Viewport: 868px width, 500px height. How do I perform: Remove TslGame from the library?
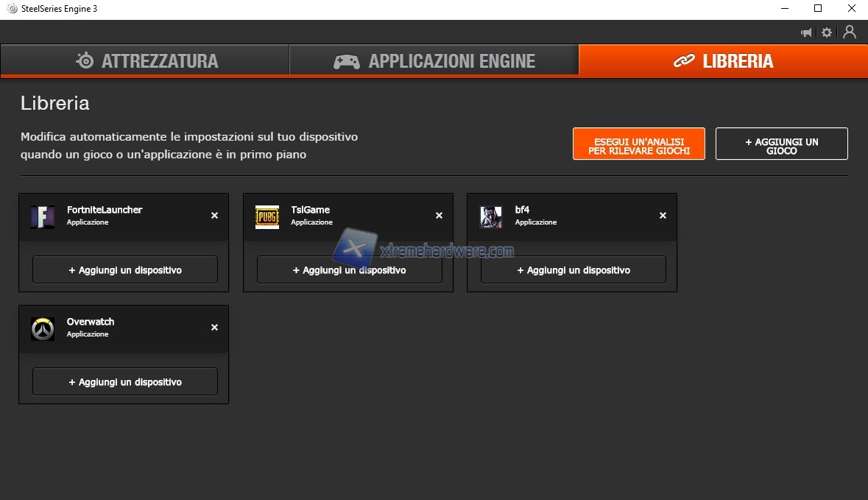[x=439, y=216]
